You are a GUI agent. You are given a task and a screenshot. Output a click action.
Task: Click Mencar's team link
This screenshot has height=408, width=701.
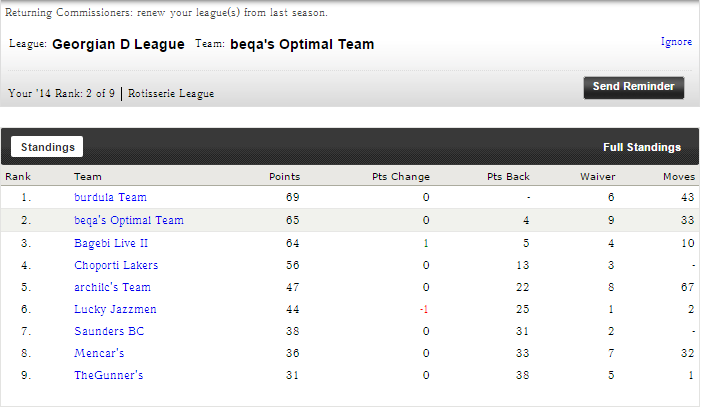(x=98, y=353)
